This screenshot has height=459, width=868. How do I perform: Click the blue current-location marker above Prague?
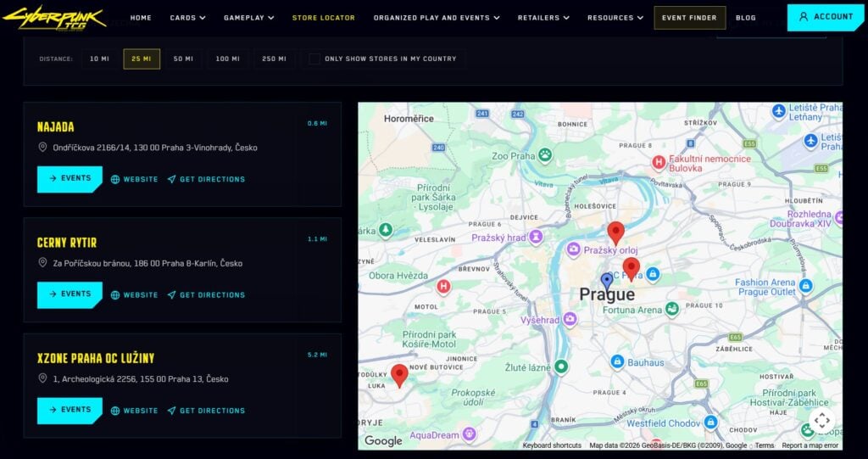(x=607, y=281)
